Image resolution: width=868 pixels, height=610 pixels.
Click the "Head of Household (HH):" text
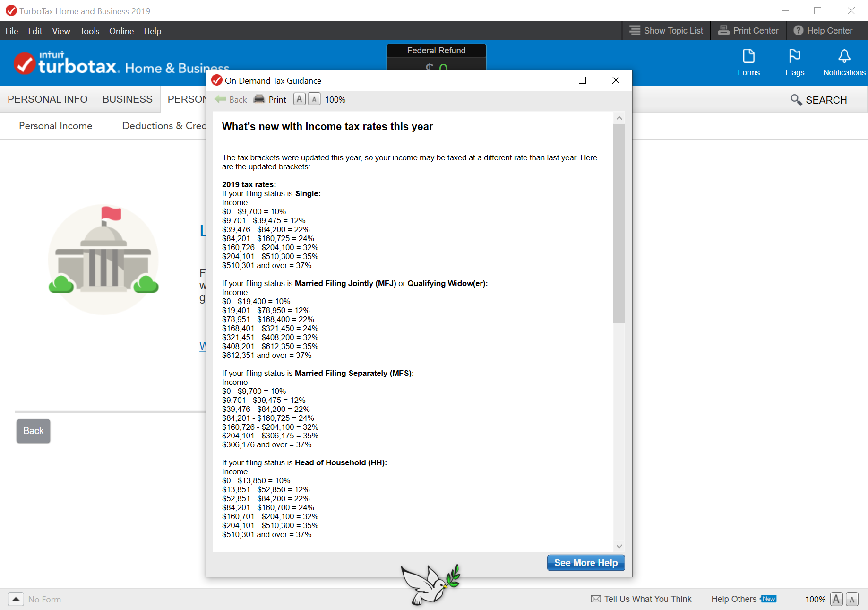point(341,462)
